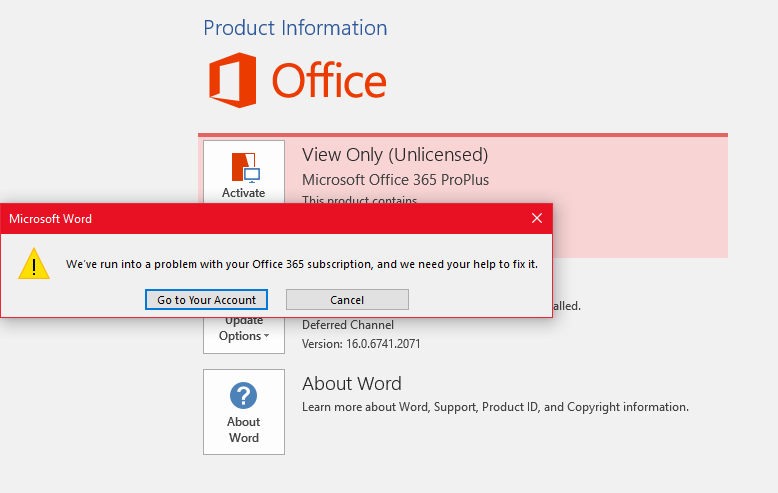Cancel the subscription problem dialog

347,300
